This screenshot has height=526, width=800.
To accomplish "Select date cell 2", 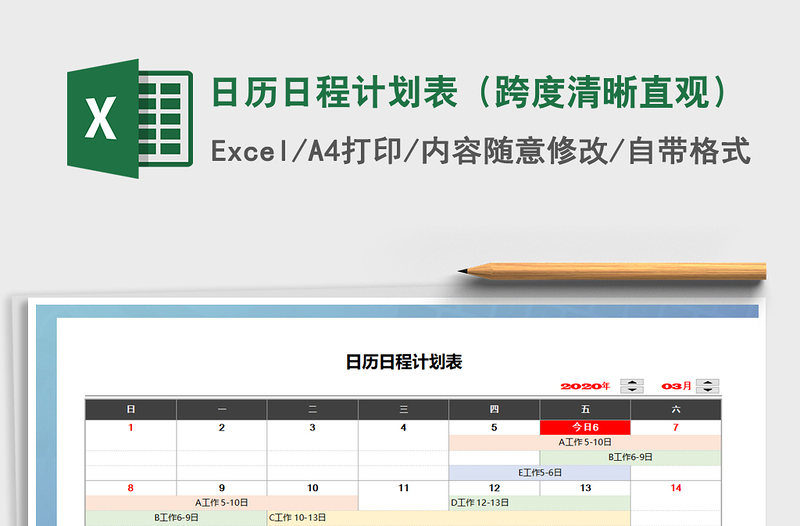I will point(221,428).
